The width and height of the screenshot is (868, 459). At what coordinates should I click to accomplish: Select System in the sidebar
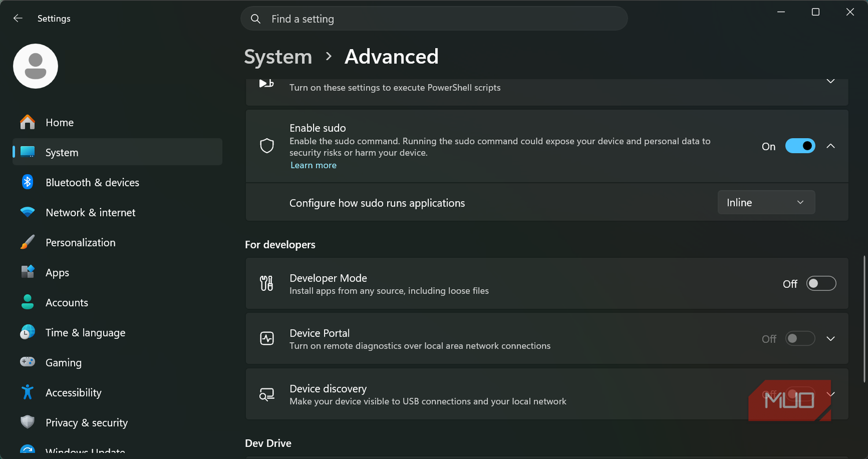point(117,152)
